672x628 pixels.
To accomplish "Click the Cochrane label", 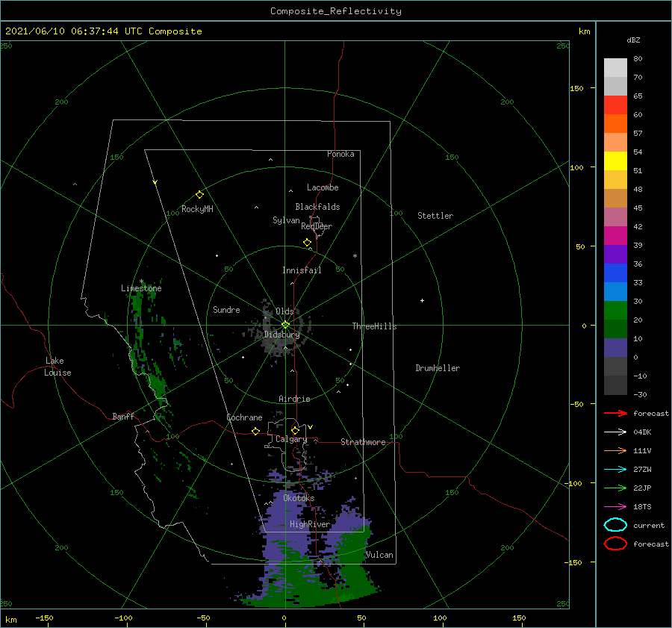I will pyautogui.click(x=244, y=417).
